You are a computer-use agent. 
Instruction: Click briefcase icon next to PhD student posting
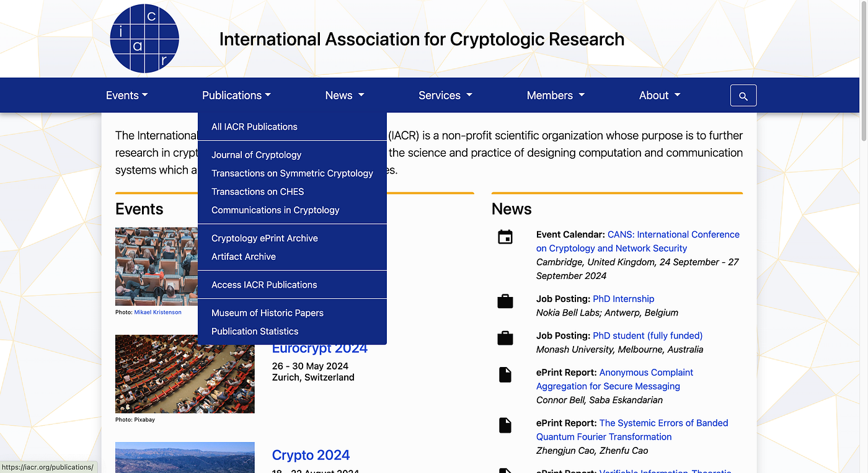[505, 338]
